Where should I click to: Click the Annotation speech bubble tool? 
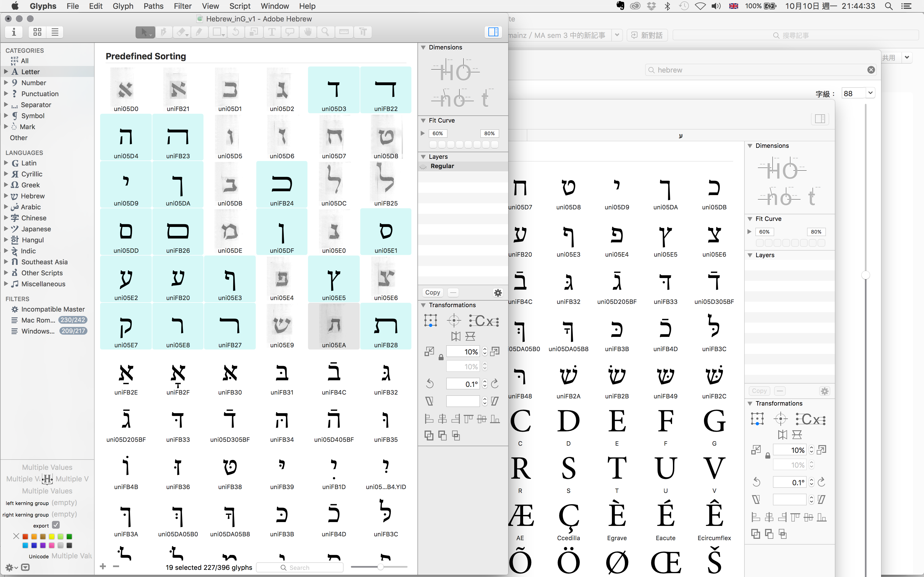[290, 32]
